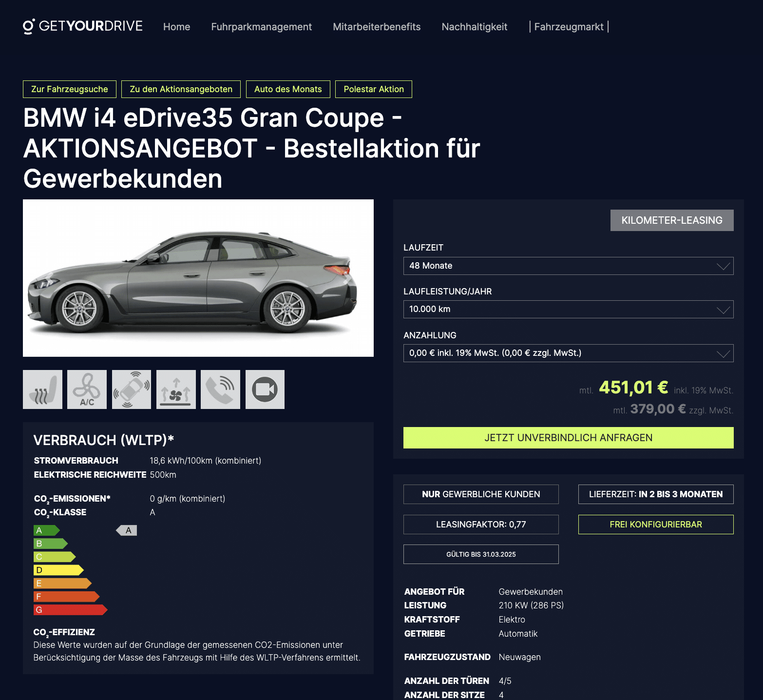Click the orange CO2 class E bar
This screenshot has height=700, width=763.
click(62, 583)
